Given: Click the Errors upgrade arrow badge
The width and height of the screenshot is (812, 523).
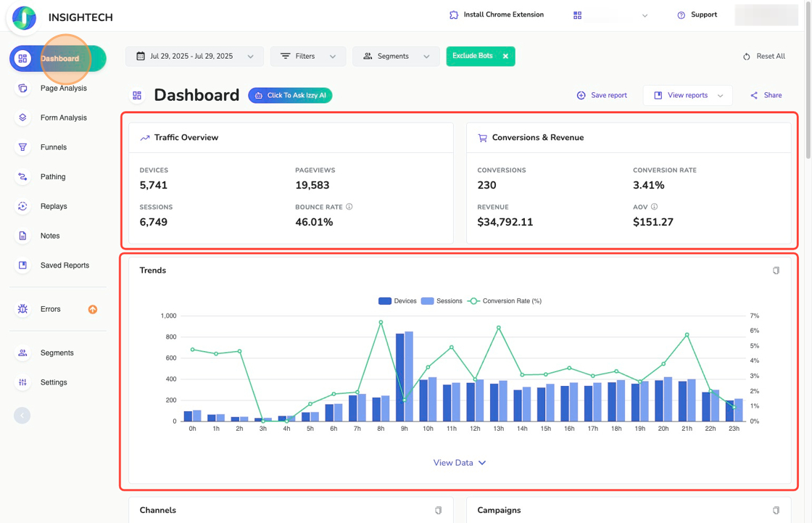Looking at the screenshot, I should coord(93,310).
